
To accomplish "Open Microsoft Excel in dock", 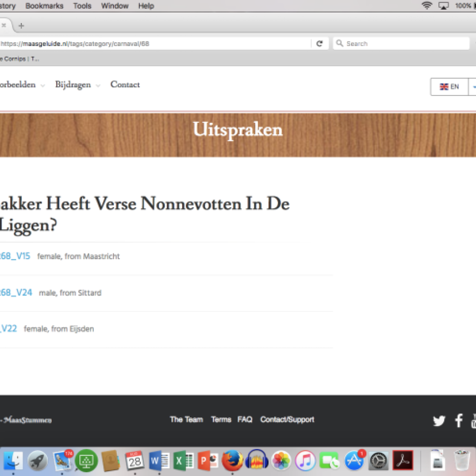I will pos(183,461).
